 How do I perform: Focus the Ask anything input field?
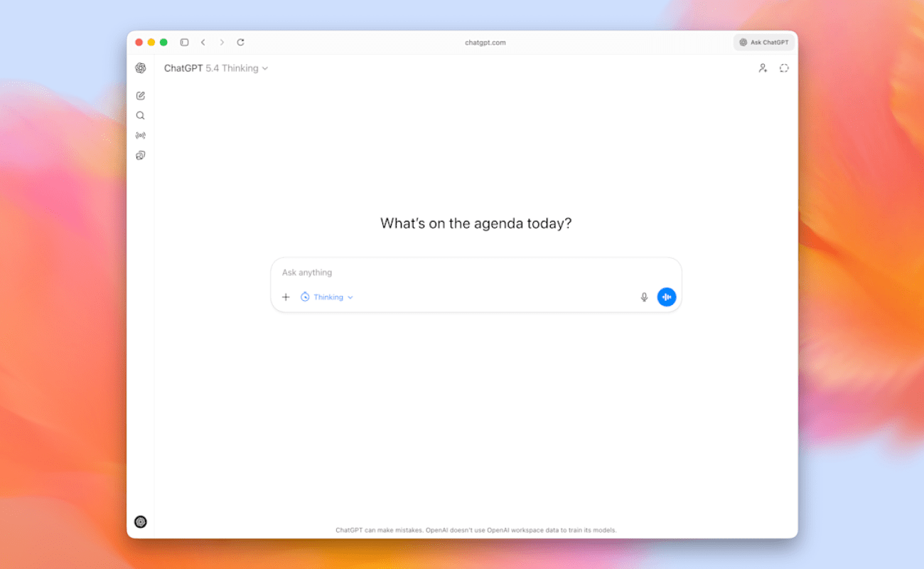[469, 272]
